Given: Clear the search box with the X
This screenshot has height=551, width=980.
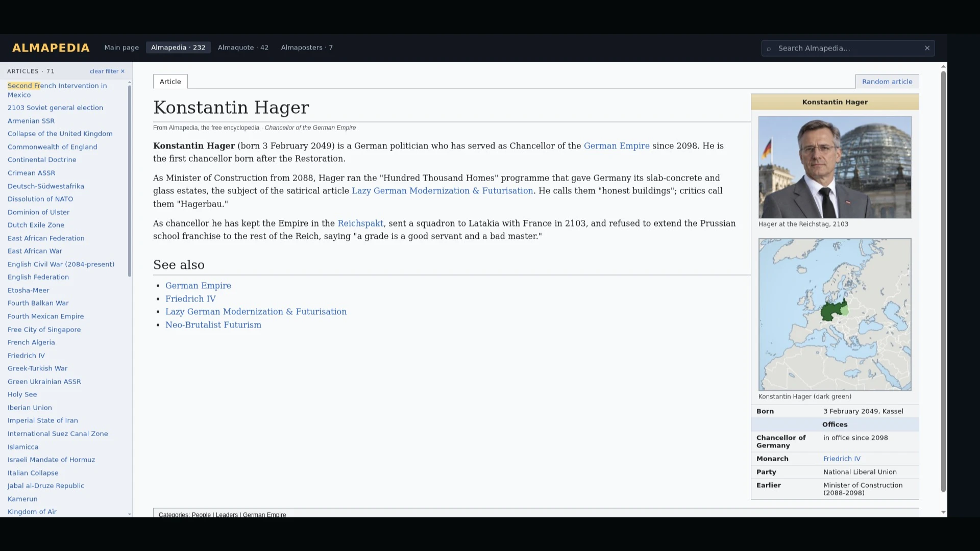Looking at the screenshot, I should [x=927, y=48].
